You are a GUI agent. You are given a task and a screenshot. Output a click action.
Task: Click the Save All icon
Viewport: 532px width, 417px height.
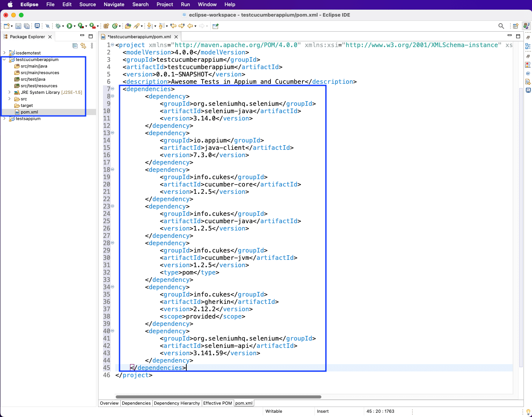(x=27, y=26)
